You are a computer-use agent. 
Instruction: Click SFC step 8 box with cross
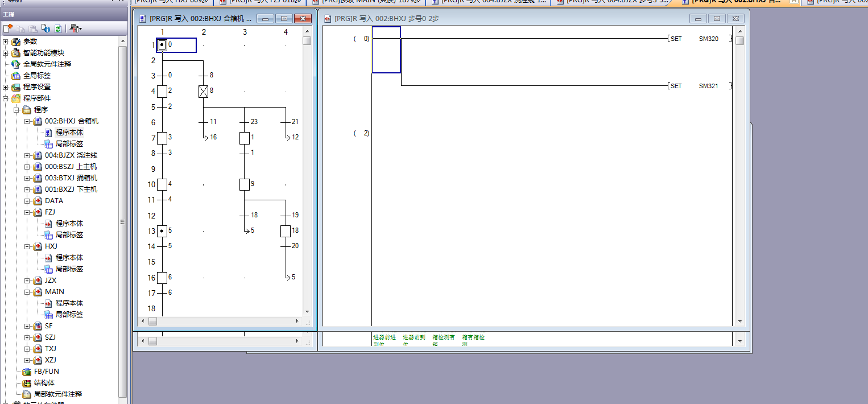pyautogui.click(x=203, y=91)
